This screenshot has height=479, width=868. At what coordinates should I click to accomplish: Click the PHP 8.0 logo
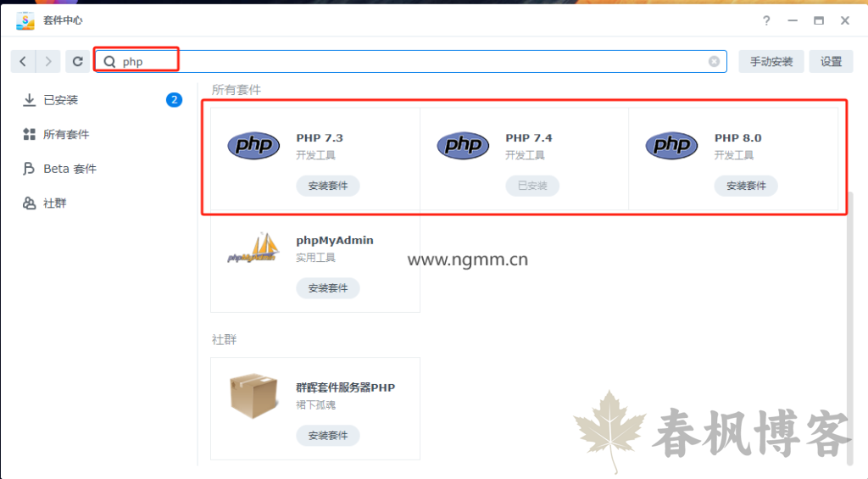[671, 146]
